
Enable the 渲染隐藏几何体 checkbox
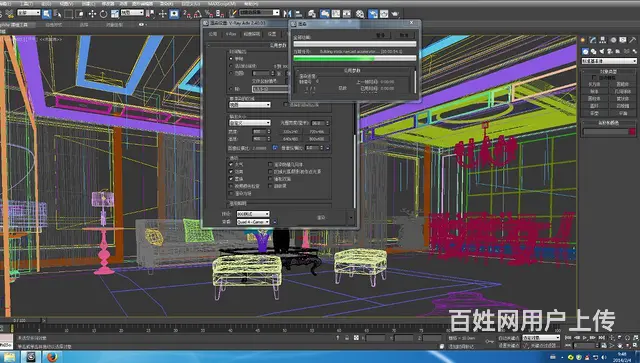pos(270,164)
